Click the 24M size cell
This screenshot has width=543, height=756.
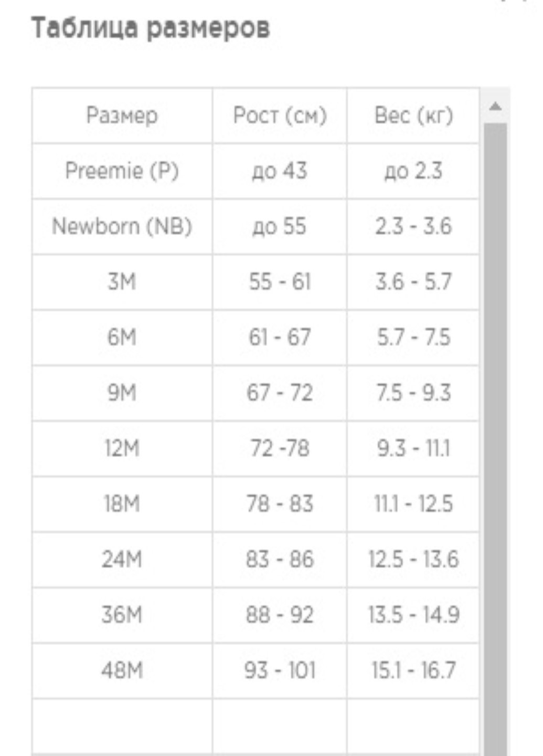pos(122,560)
